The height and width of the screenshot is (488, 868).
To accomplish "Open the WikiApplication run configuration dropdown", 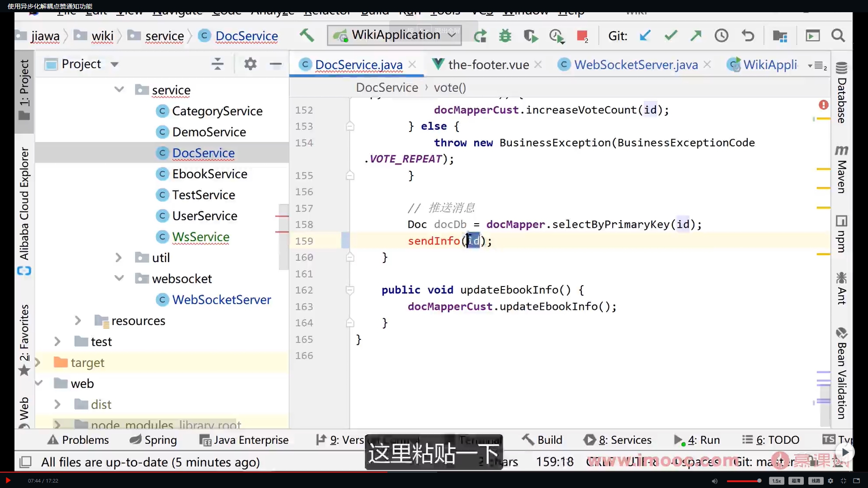I will (395, 35).
